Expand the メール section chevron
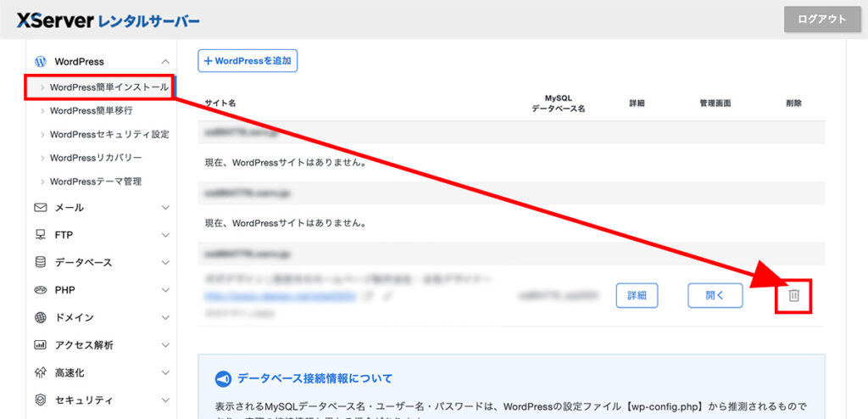This screenshot has height=419, width=868. 165,207
